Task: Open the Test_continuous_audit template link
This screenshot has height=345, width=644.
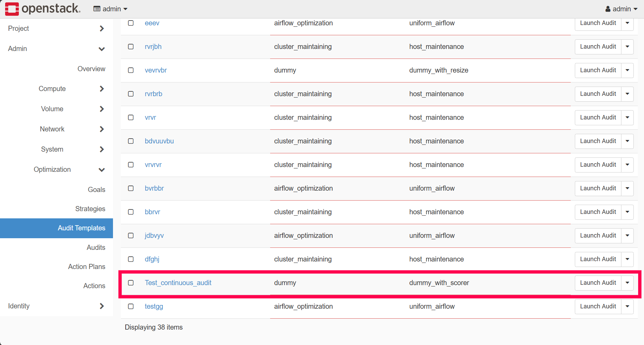Action: point(178,283)
